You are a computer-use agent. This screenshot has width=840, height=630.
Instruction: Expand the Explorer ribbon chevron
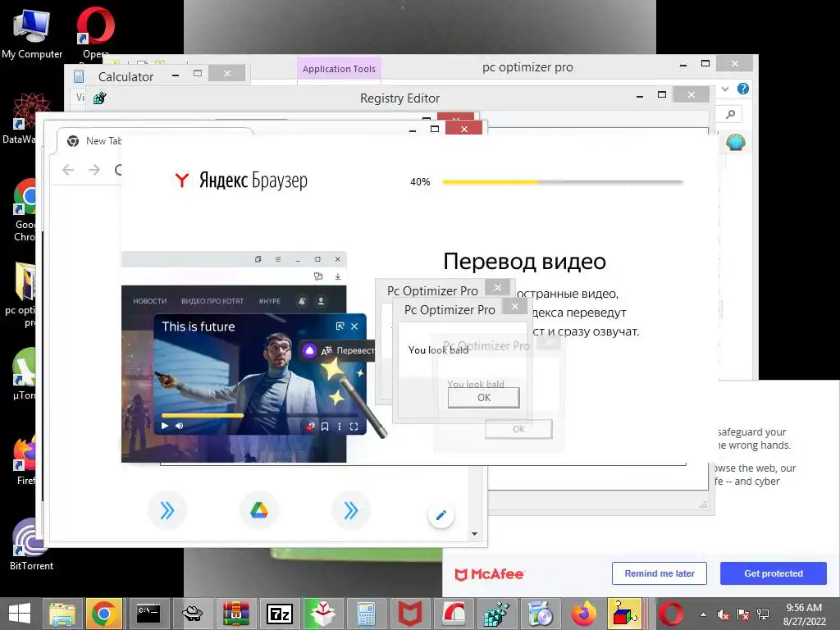[725, 89]
